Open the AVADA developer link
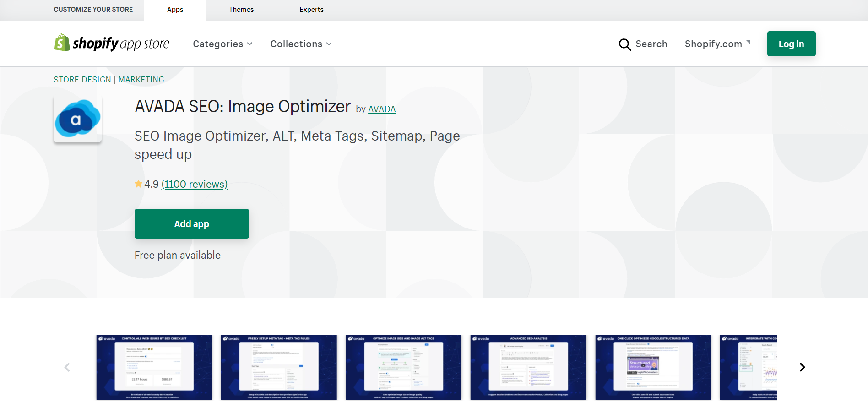This screenshot has width=868, height=408. click(x=382, y=109)
